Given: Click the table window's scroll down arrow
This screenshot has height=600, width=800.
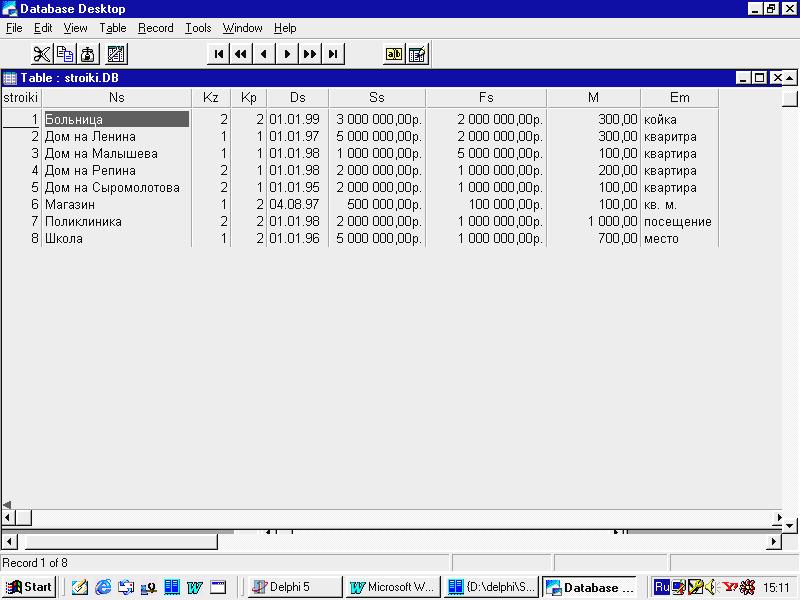Looking at the screenshot, I should pyautogui.click(x=789, y=525).
